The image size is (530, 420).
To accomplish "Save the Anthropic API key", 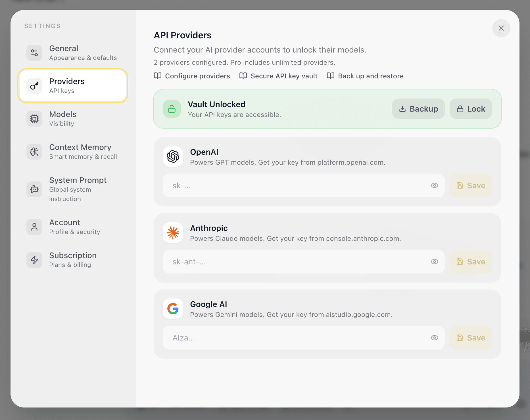I will [471, 262].
